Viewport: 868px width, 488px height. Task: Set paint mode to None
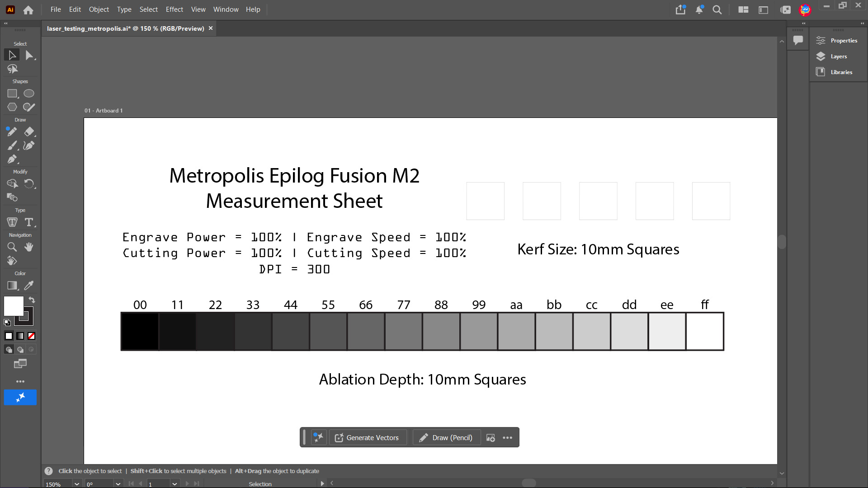point(32,336)
